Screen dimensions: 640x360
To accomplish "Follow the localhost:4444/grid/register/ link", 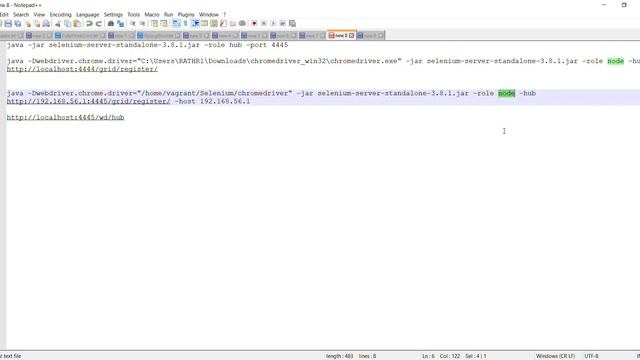I will 82,69.
